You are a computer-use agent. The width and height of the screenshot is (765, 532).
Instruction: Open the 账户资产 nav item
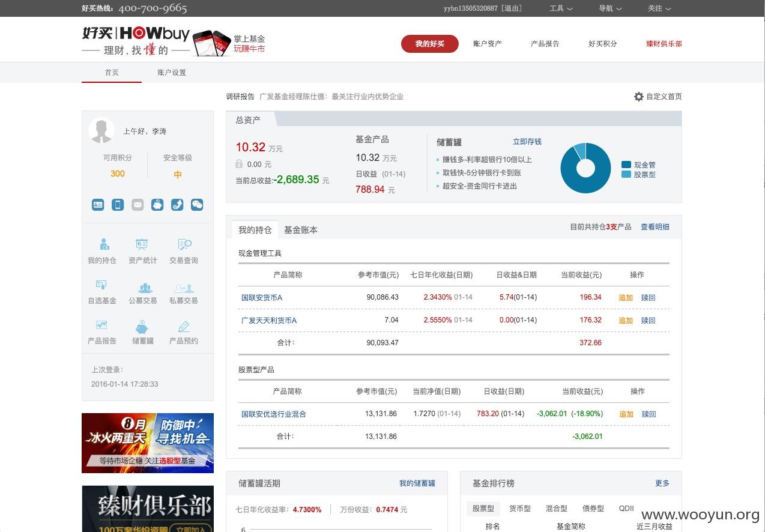488,44
